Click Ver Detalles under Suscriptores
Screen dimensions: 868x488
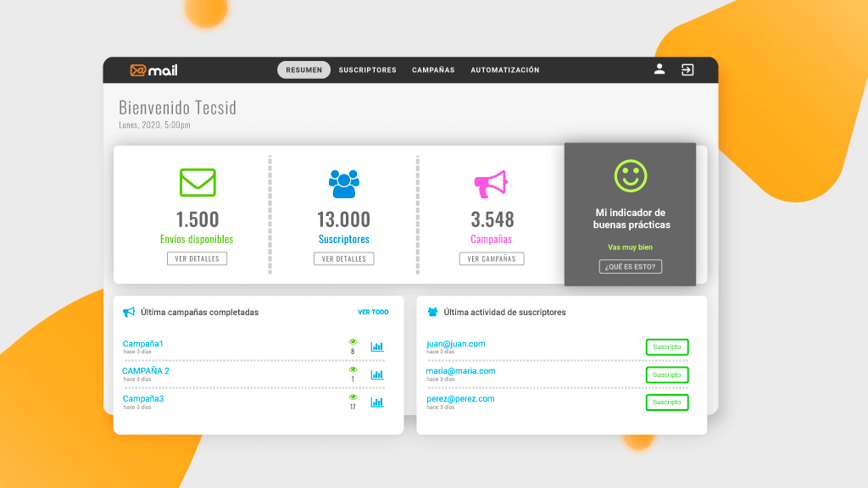344,258
